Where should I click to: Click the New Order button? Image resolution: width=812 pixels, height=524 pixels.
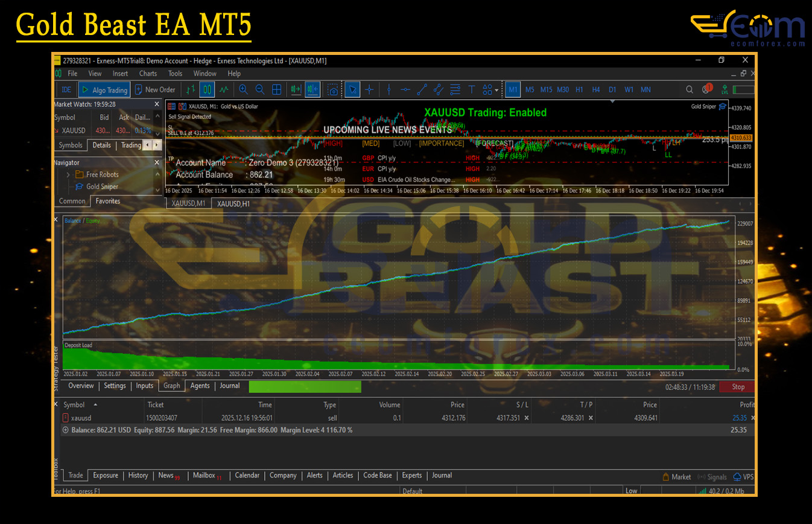pyautogui.click(x=155, y=90)
